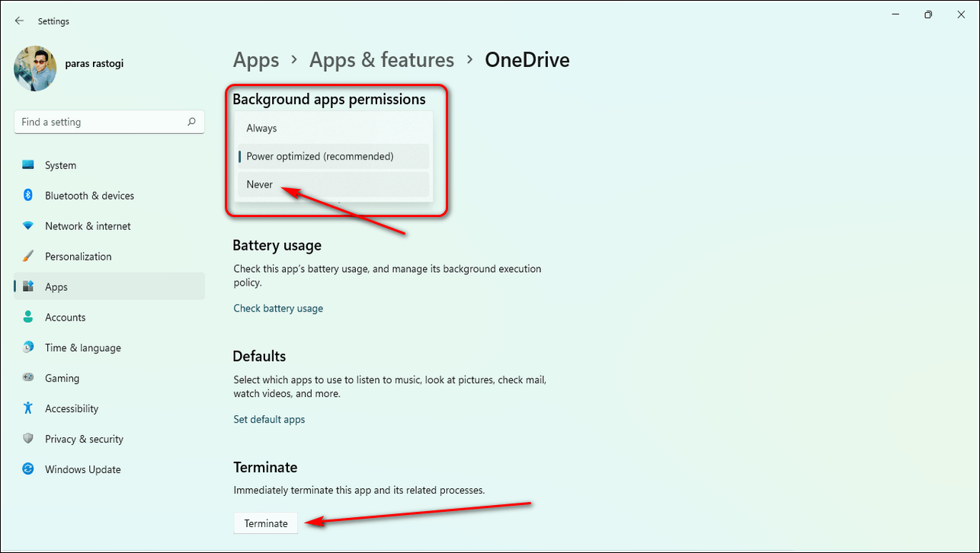Focus the Find a setting search box
The height and width of the screenshot is (553, 980).
coord(99,122)
